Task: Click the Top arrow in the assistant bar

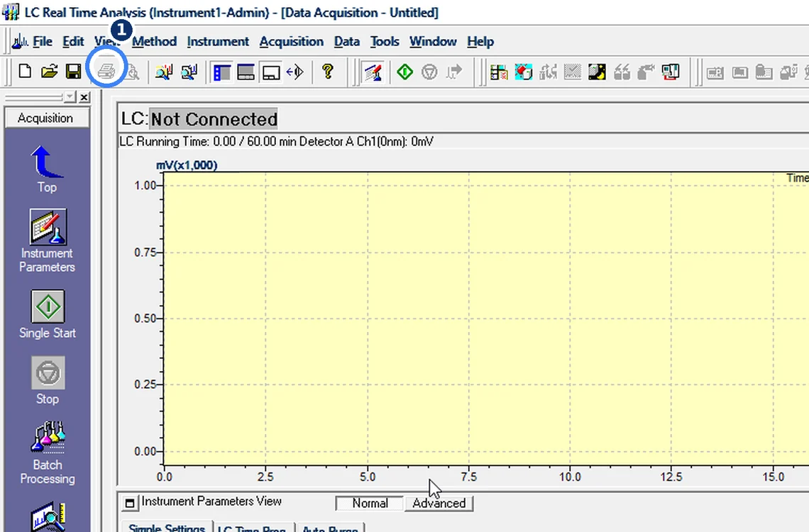Action: pos(47,169)
